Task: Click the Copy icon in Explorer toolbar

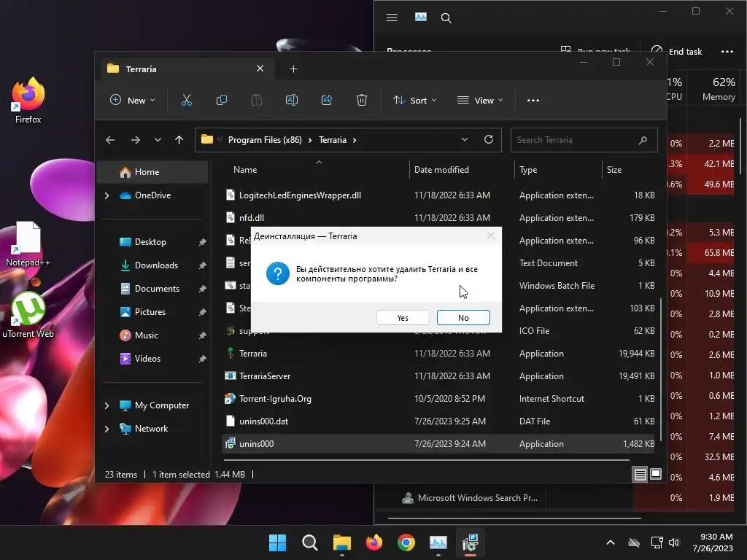Action: (222, 100)
